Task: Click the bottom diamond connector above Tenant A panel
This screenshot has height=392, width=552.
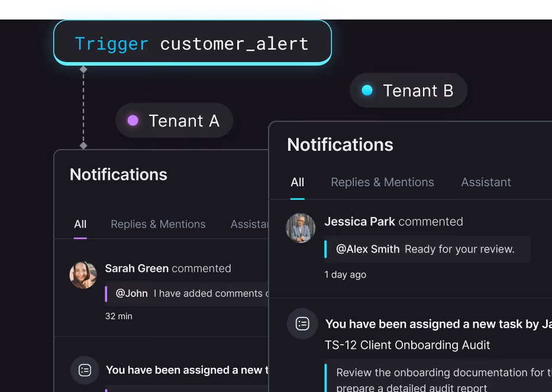Action: click(x=83, y=145)
